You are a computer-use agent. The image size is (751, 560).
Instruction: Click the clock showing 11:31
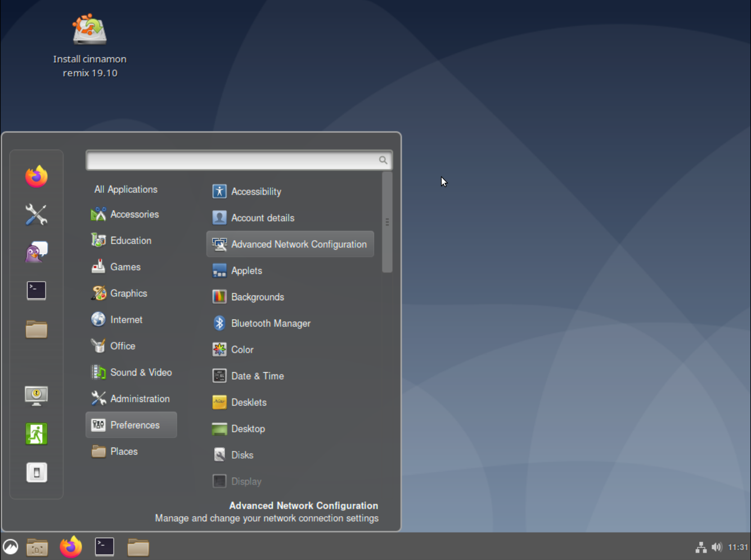(738, 547)
